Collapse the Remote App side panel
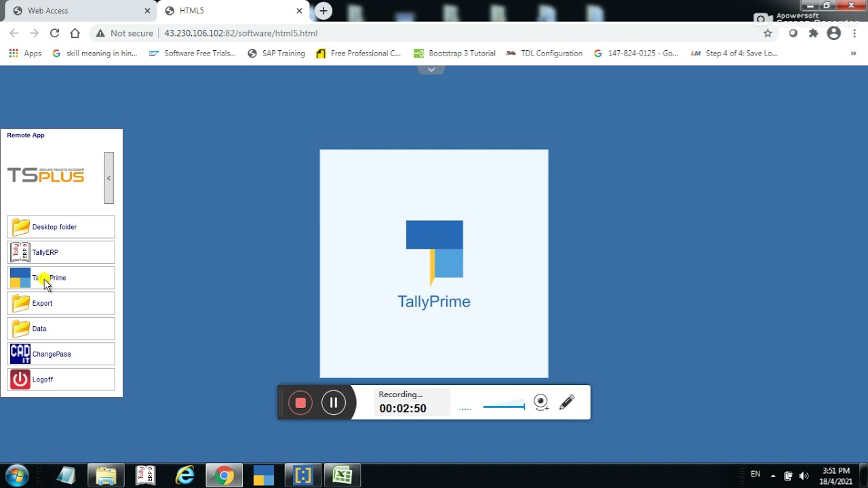 tap(109, 178)
